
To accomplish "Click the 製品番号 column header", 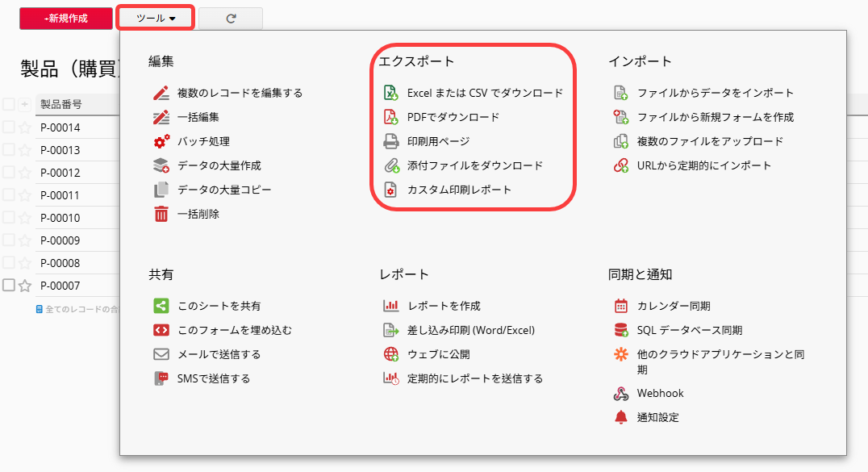I will click(x=61, y=104).
